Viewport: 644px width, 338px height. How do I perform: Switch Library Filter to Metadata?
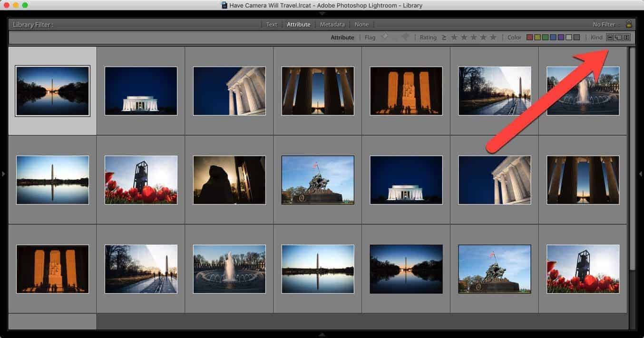click(332, 24)
